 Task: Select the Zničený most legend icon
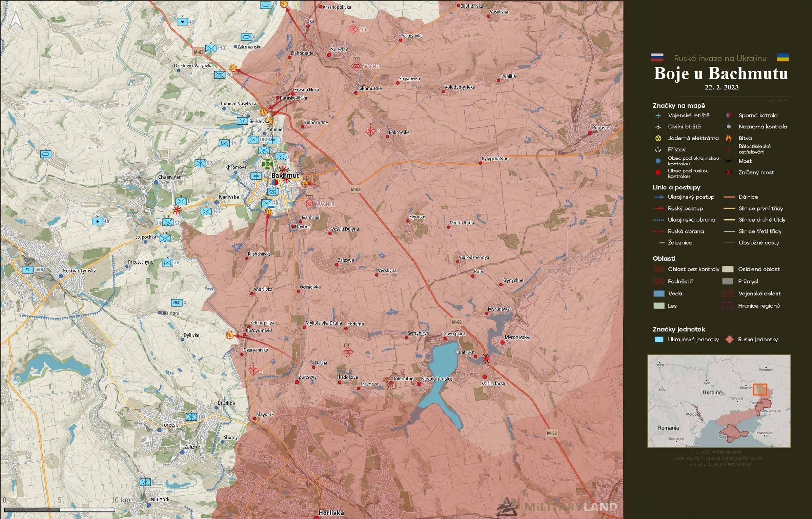(729, 172)
